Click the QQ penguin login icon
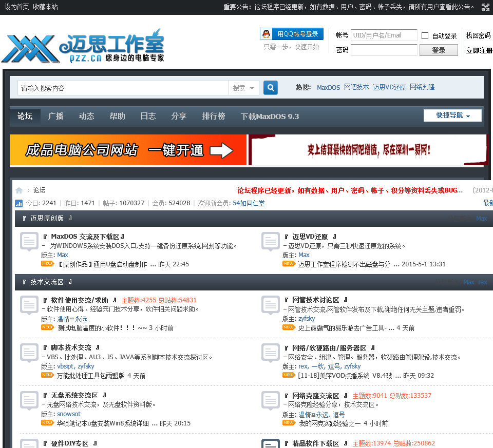493x448 pixels. tap(267, 34)
